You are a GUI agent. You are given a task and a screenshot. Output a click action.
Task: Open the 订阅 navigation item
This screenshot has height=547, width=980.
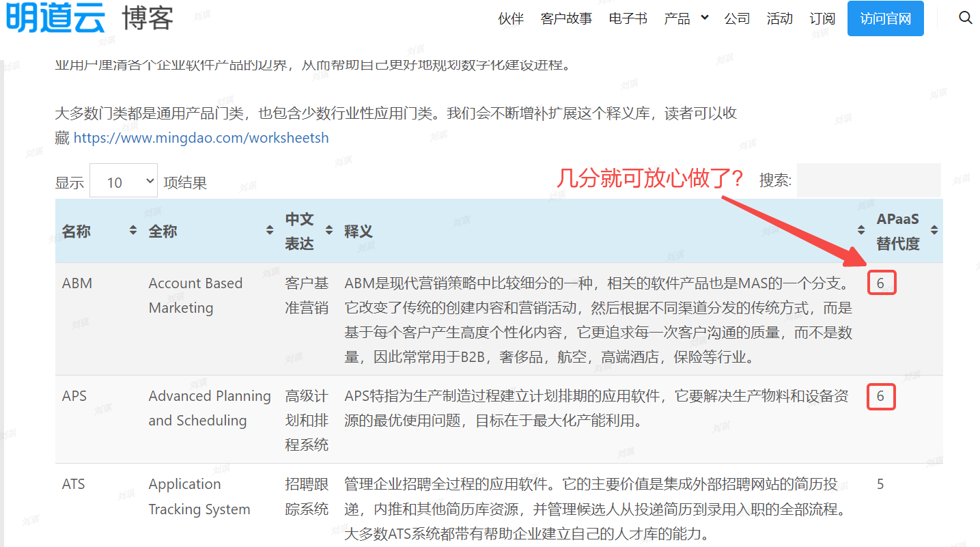click(x=822, y=18)
